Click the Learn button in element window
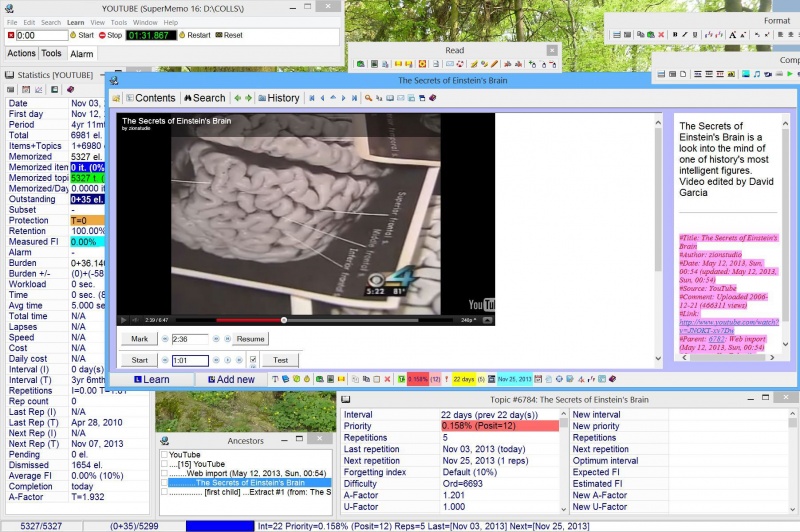Viewport: 800px width, 532px height. (x=152, y=379)
